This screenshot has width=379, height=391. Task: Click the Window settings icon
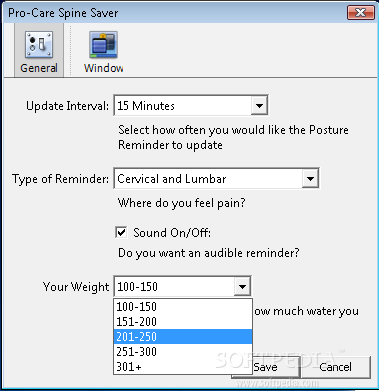(103, 45)
